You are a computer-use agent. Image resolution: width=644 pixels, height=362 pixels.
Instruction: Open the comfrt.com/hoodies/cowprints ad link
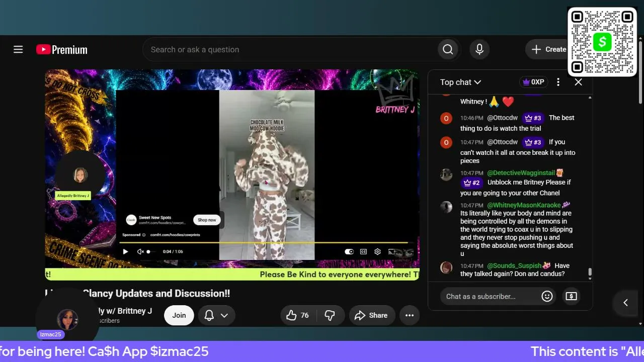click(175, 235)
